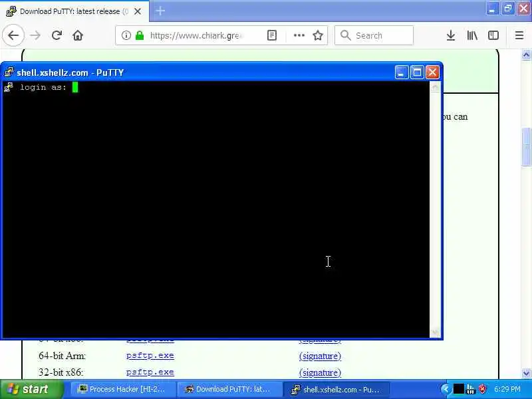Click the green padlock in the address bar
Screen dimensions: 532x399
pos(140,35)
